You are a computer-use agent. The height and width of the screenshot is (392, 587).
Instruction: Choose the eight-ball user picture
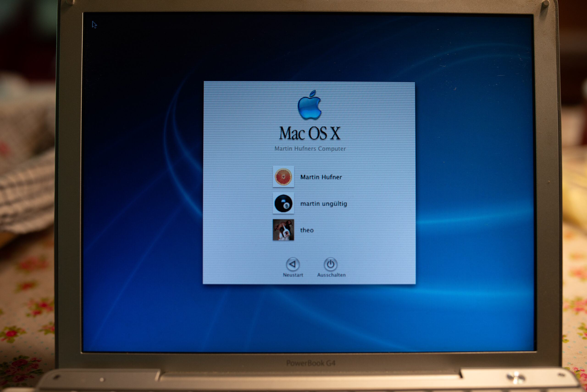click(283, 203)
